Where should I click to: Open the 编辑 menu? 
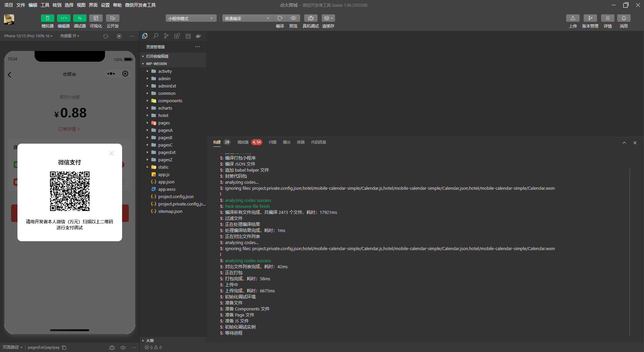33,5
